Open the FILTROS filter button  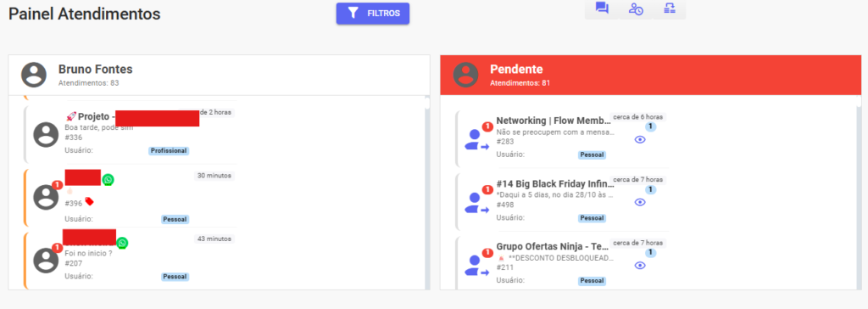pyautogui.click(x=373, y=14)
